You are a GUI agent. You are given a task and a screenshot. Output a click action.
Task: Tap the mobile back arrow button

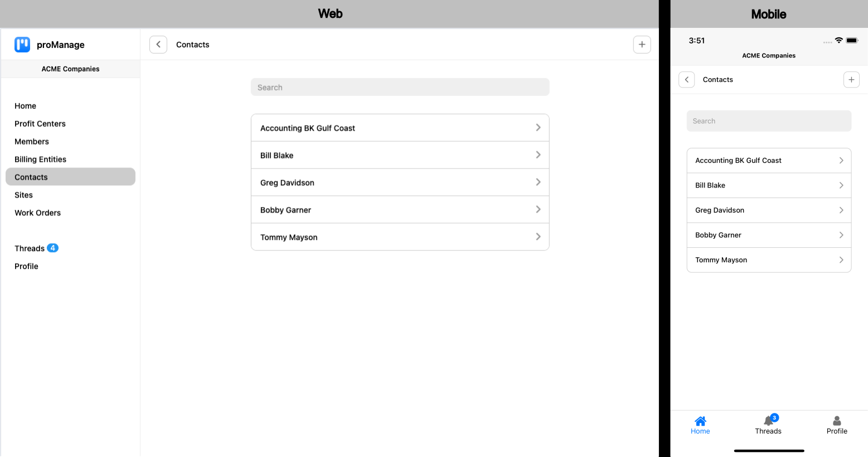(687, 80)
